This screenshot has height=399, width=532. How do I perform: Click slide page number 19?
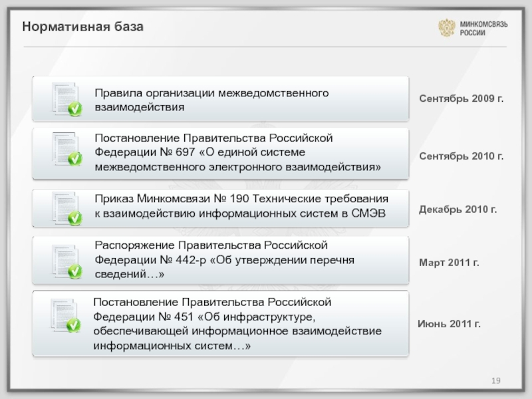click(496, 380)
